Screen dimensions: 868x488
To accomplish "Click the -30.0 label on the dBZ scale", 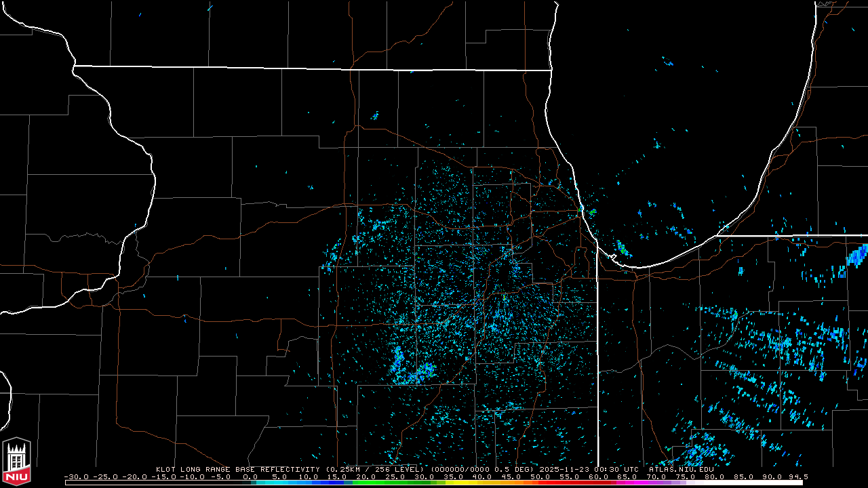I will coord(76,476).
